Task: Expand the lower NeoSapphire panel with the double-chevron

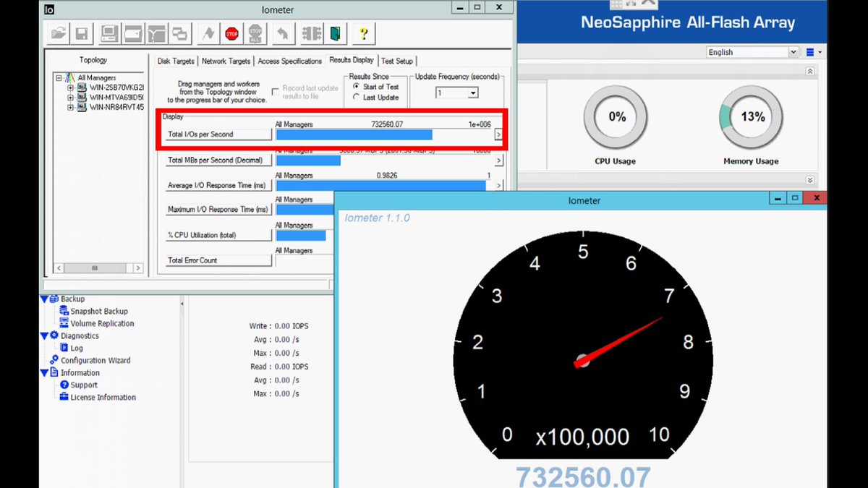Action: pos(810,180)
